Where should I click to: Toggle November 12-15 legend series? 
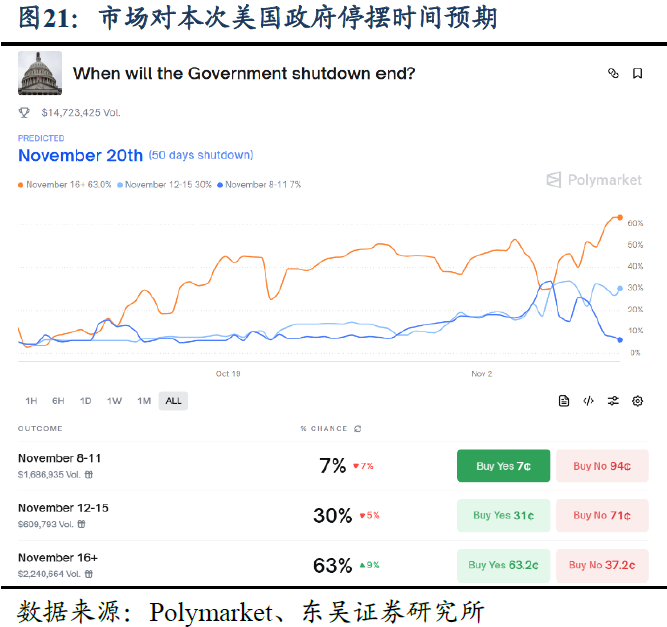click(165, 185)
